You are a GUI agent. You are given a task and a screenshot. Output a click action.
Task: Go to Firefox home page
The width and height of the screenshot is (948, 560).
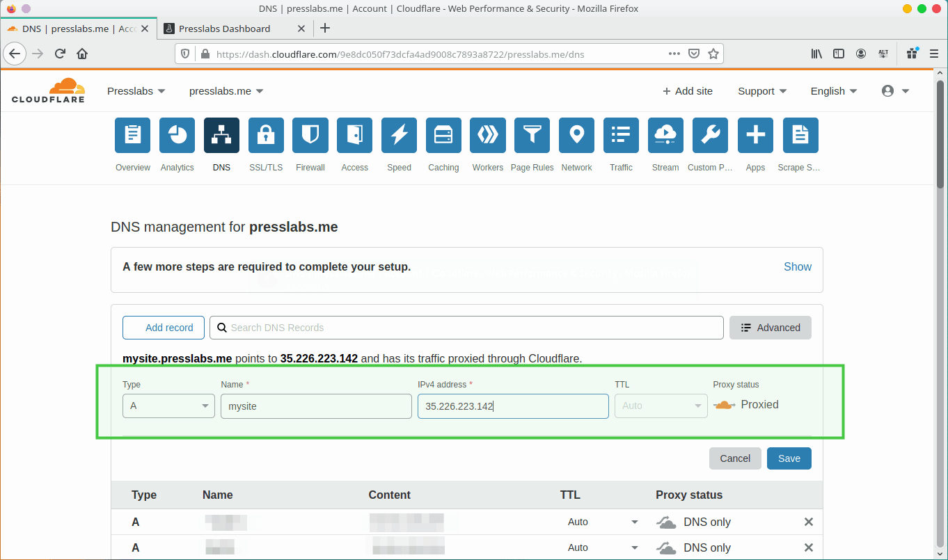(x=82, y=54)
